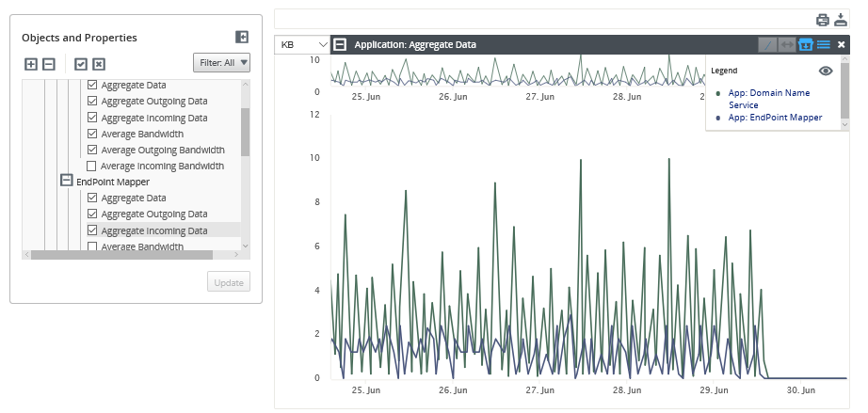Click the tree scrollbar down arrow
Viewport: 868px width, 413px height.
(245, 246)
